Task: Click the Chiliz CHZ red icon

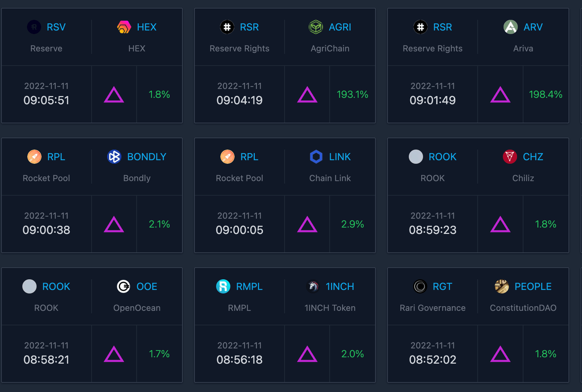Action: pyautogui.click(x=510, y=157)
